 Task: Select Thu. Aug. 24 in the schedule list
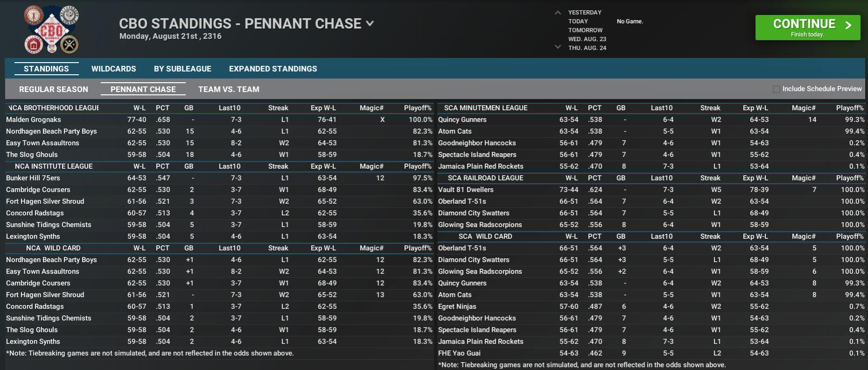[x=587, y=48]
